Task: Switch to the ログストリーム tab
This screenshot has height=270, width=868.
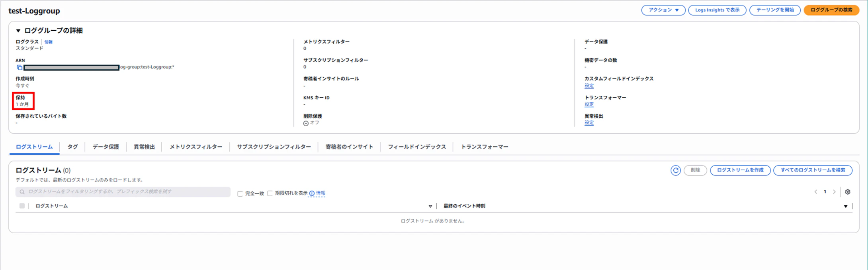Action: (x=34, y=147)
